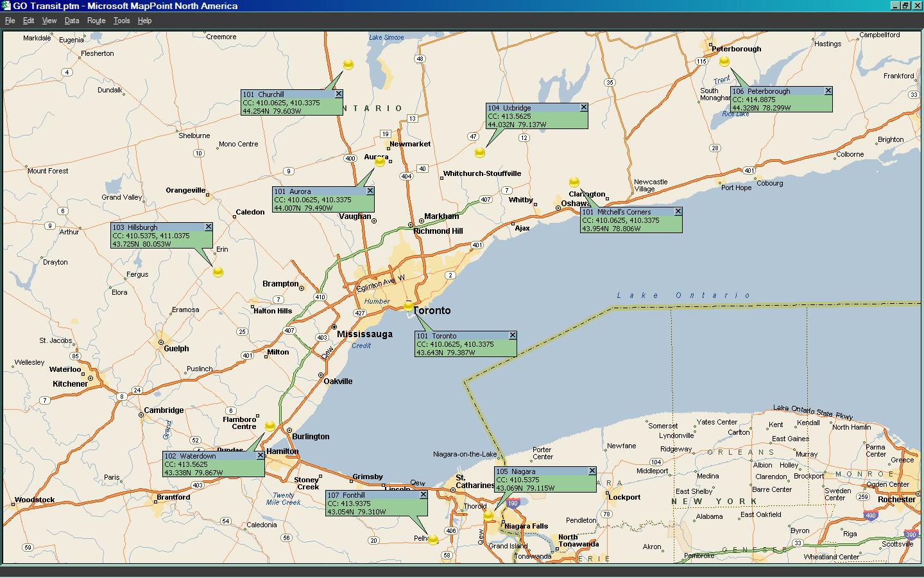Click the MapPoint icon in the title bar

(6, 5)
